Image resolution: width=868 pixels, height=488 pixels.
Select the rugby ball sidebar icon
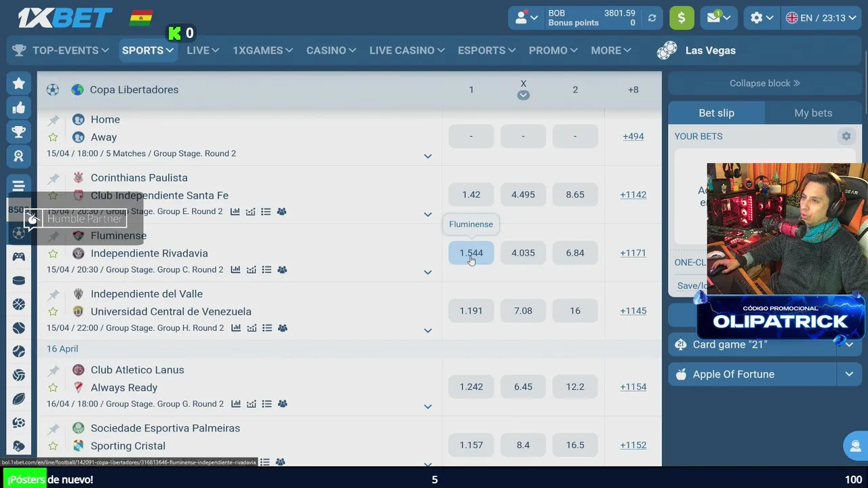pyautogui.click(x=18, y=399)
